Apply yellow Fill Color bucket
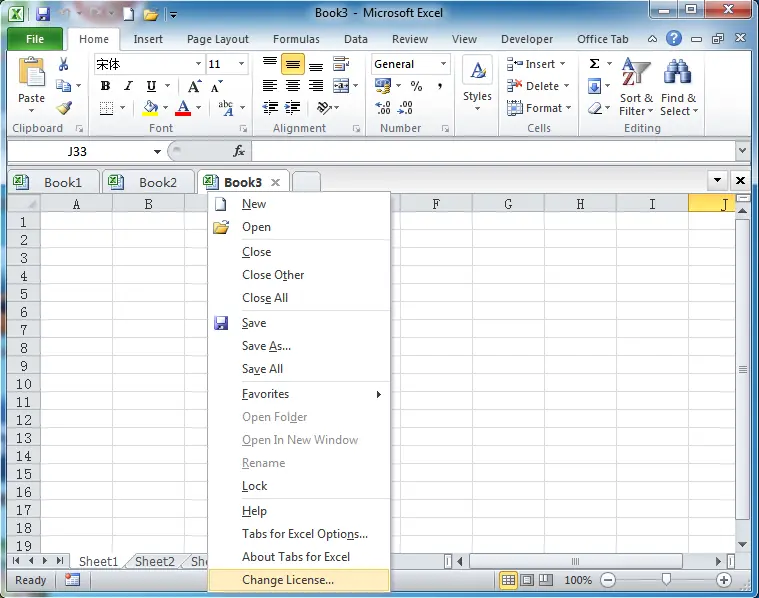Image resolution: width=759 pixels, height=598 pixels. click(151, 107)
